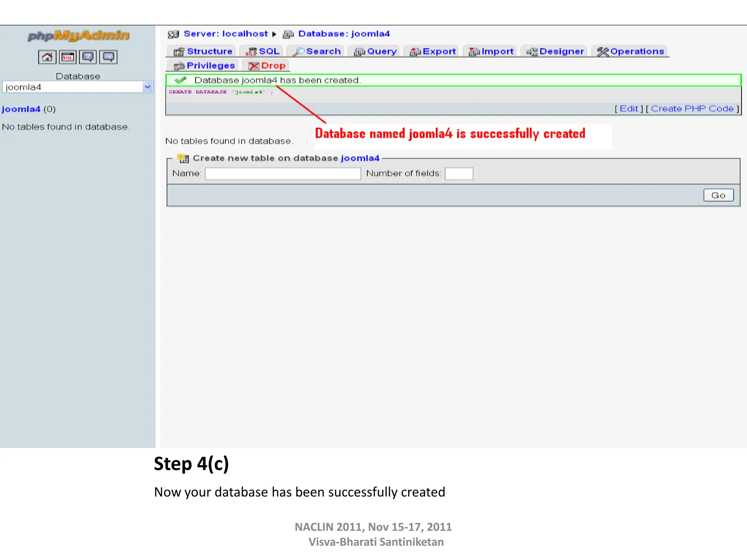The width and height of the screenshot is (747, 560).
Task: Open the Home icon in sidebar
Action: (x=47, y=57)
